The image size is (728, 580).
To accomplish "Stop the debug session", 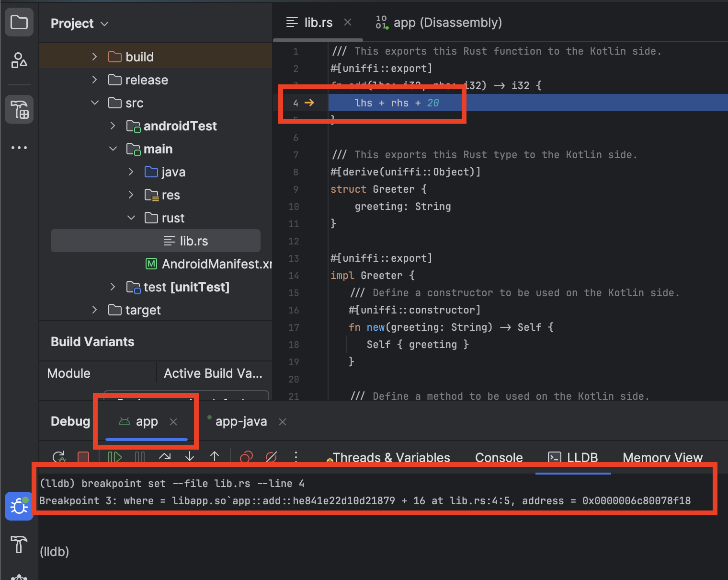I will (x=83, y=457).
